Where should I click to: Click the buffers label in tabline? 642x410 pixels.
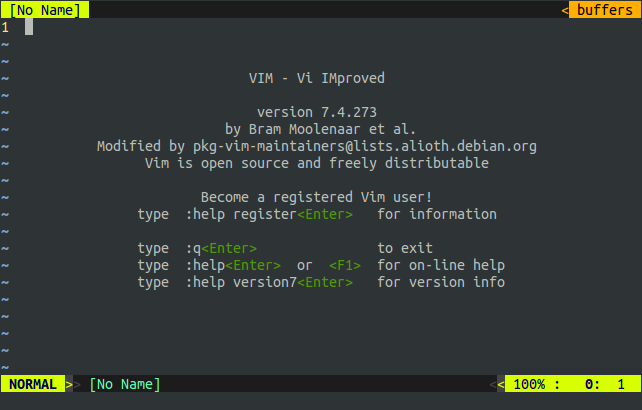point(605,10)
